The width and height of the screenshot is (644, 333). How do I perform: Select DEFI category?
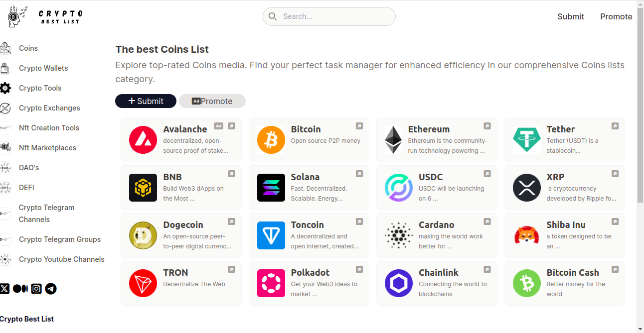click(26, 188)
